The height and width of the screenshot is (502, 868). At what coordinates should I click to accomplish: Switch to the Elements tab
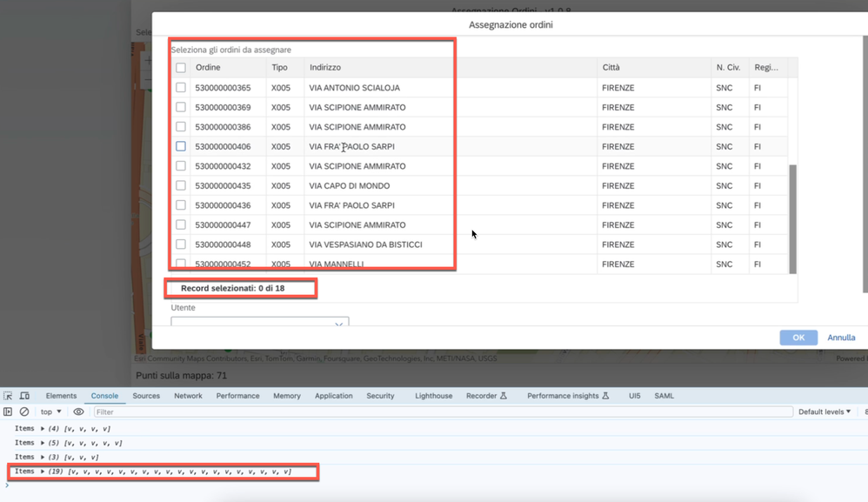pyautogui.click(x=61, y=396)
